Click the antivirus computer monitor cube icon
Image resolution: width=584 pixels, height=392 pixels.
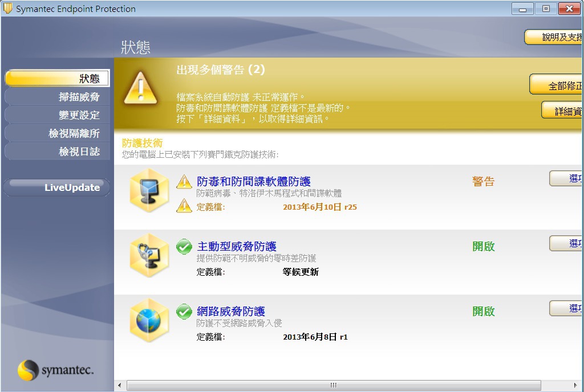(149, 190)
